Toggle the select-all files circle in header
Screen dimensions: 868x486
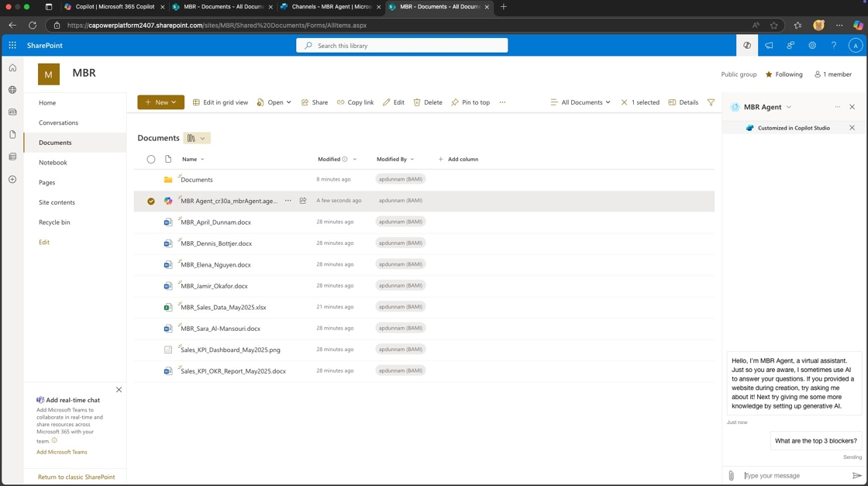[151, 159]
